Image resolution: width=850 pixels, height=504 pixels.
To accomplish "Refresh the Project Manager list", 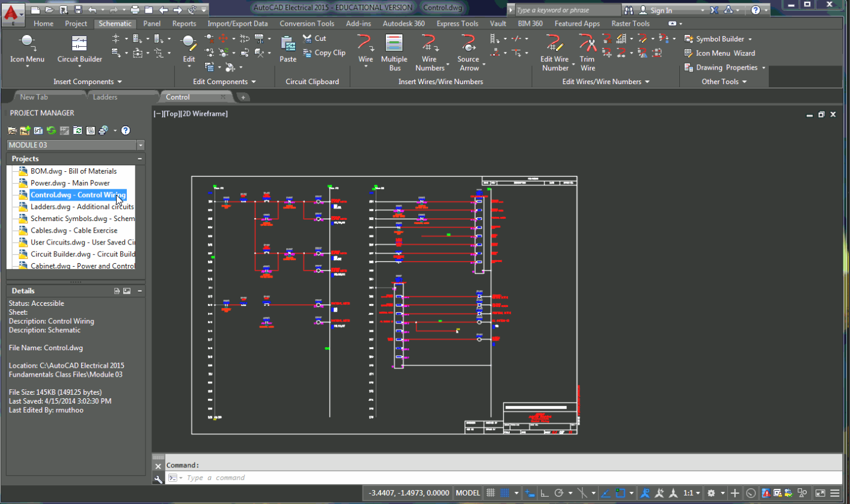I will [52, 130].
